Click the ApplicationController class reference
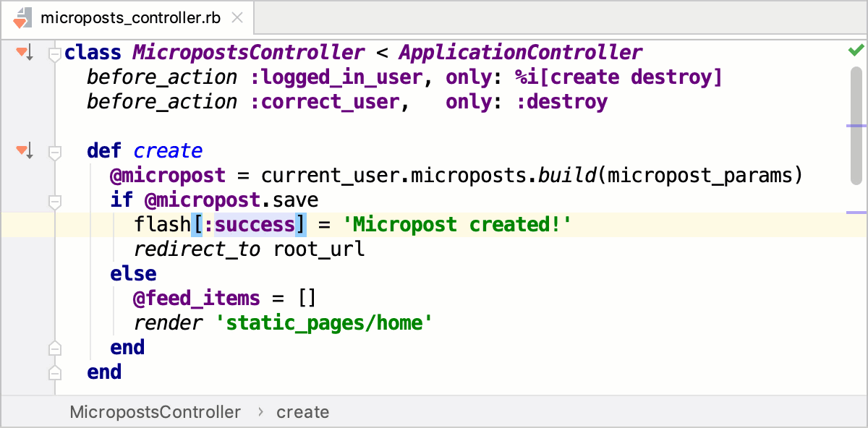 (520, 53)
